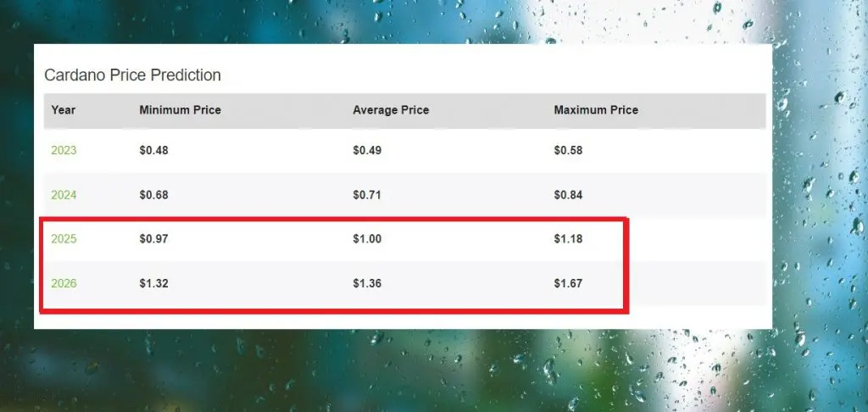868x412 pixels.
Task: Select the Cardano Price Prediction heading
Action: 132,75
